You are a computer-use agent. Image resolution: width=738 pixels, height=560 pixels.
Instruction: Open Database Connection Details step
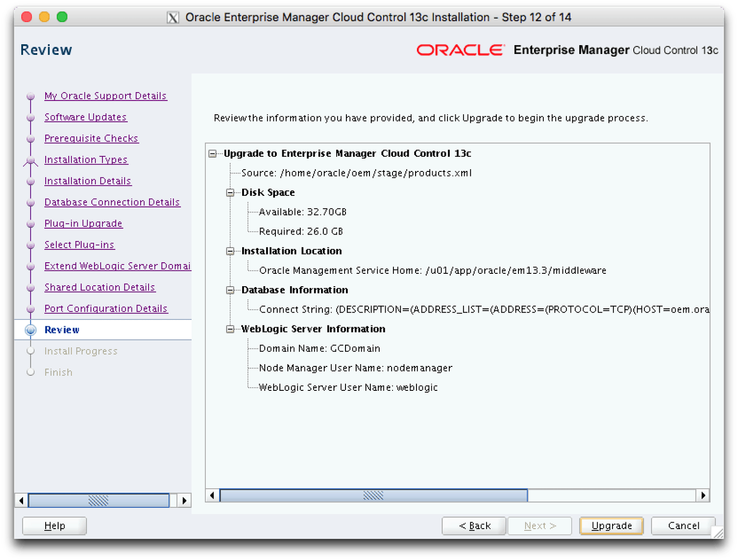[x=112, y=202]
